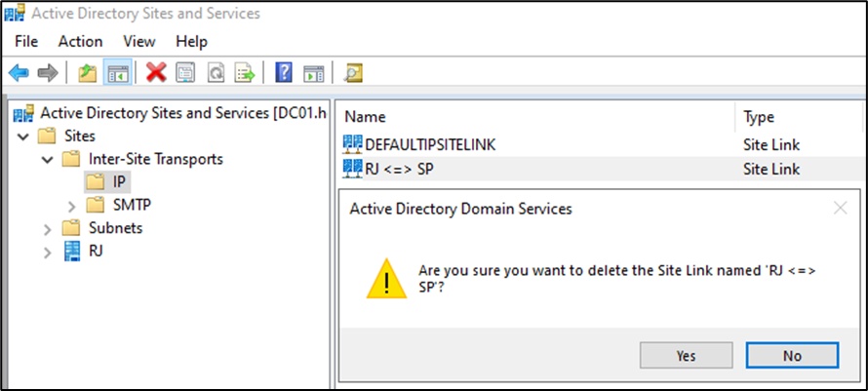The width and height of the screenshot is (868, 391).
Task: Toggle the Show/Hide Console Tree icon
Action: [117, 72]
